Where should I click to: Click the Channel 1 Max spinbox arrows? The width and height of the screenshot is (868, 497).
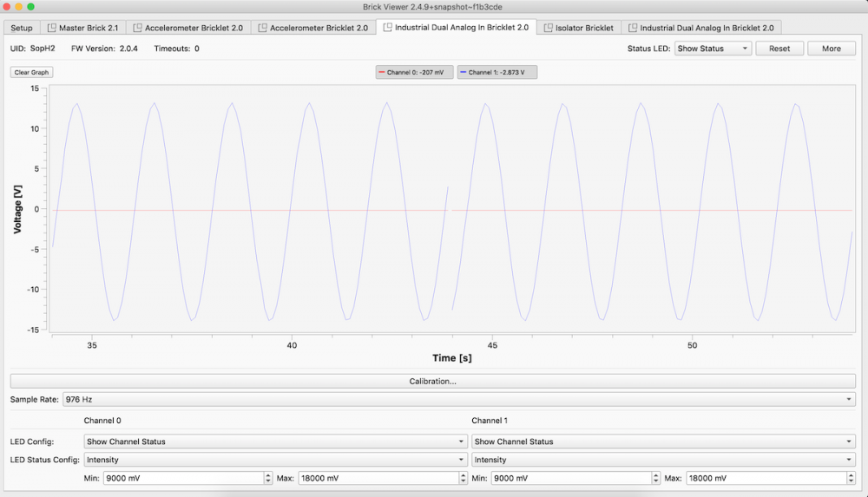(850, 478)
